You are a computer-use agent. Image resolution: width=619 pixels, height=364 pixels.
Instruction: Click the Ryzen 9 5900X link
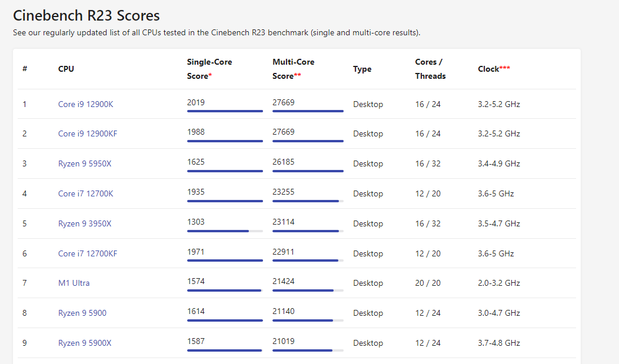pyautogui.click(x=84, y=343)
